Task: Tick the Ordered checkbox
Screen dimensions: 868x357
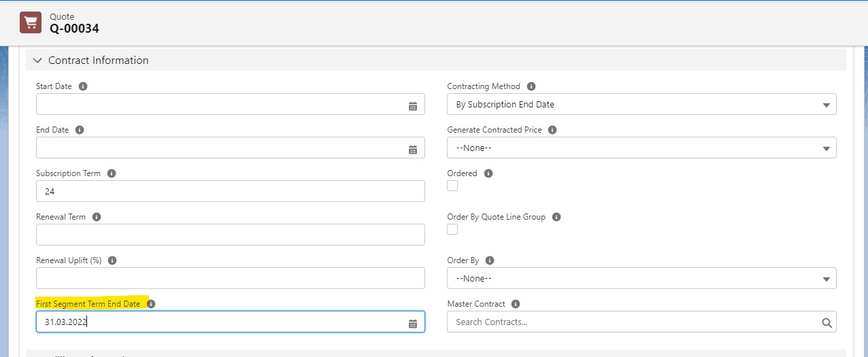Action: (452, 186)
